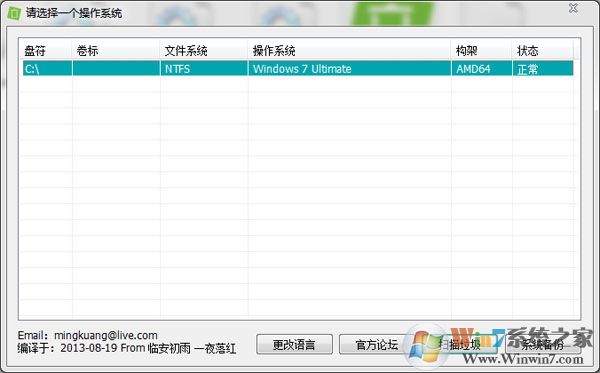Click the 操作系统 column header

tap(349, 50)
